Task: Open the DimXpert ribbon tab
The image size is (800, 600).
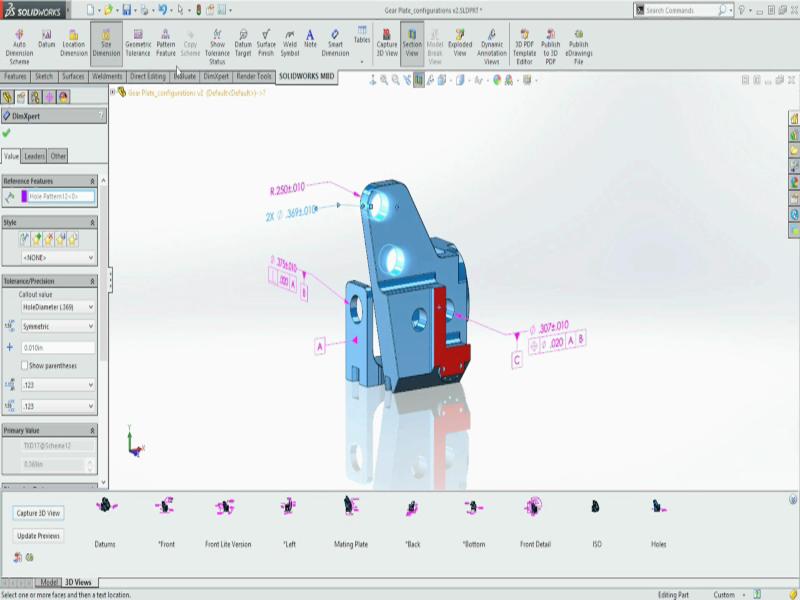Action: pos(216,76)
